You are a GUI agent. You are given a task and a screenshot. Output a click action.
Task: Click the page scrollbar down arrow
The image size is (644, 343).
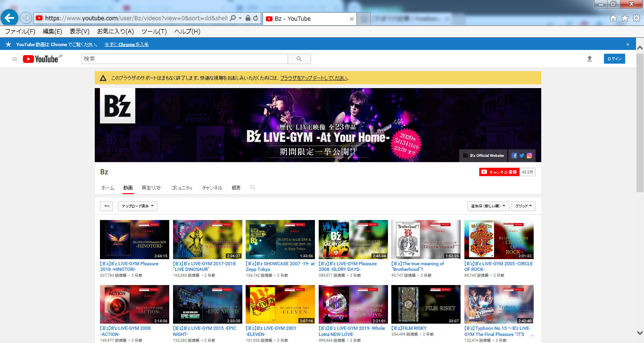640,332
